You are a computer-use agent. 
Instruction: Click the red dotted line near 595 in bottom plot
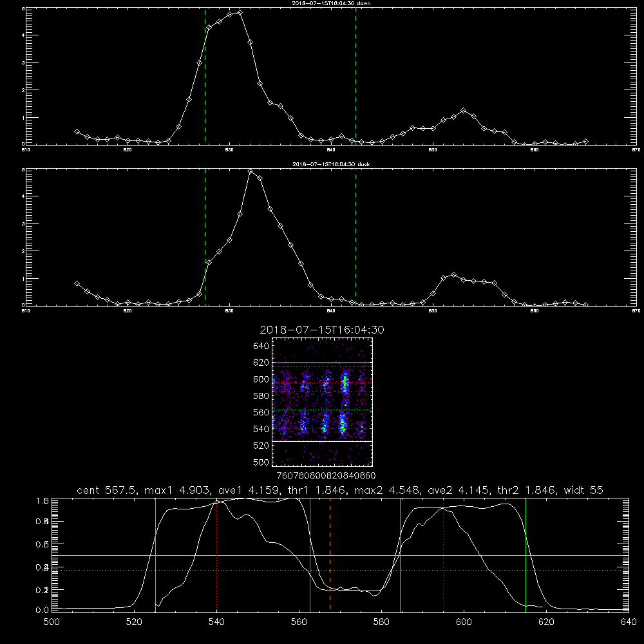point(443,555)
